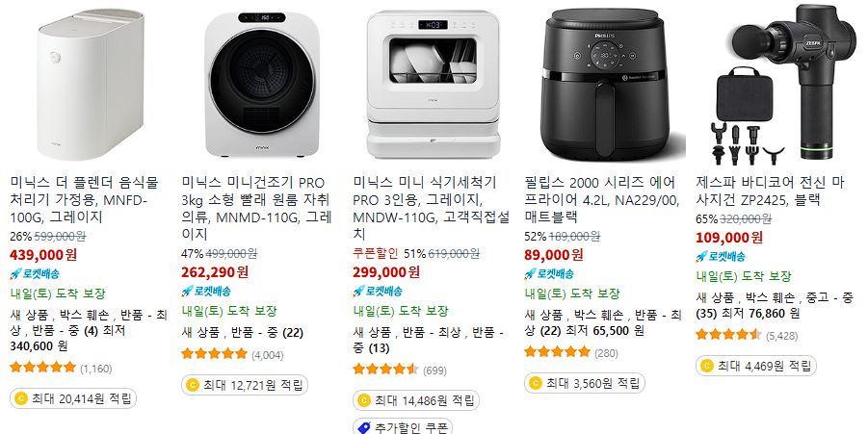The width and height of the screenshot is (868, 434).
Task: Click the star rating with 5,428 reviews
Action: coord(728,335)
